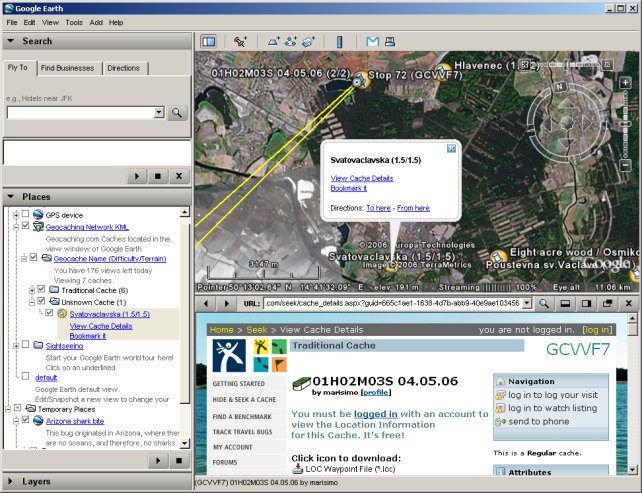This screenshot has width=642, height=493.
Task: Click the zoom-in plus on map navigation
Action: click(625, 83)
